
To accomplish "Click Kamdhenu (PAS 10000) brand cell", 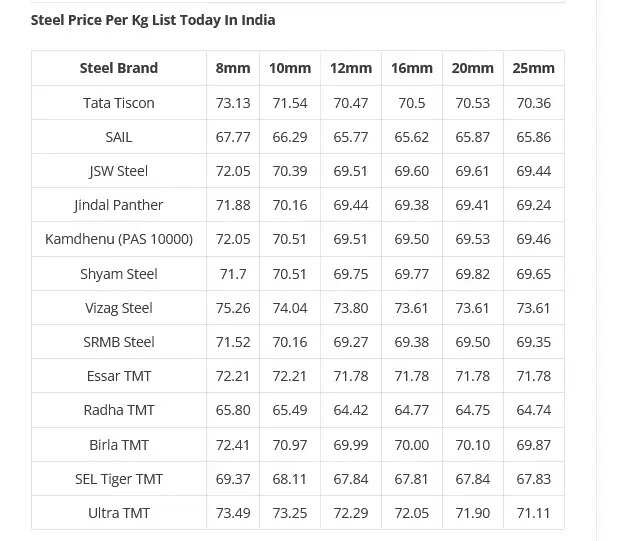I will coord(119,239).
